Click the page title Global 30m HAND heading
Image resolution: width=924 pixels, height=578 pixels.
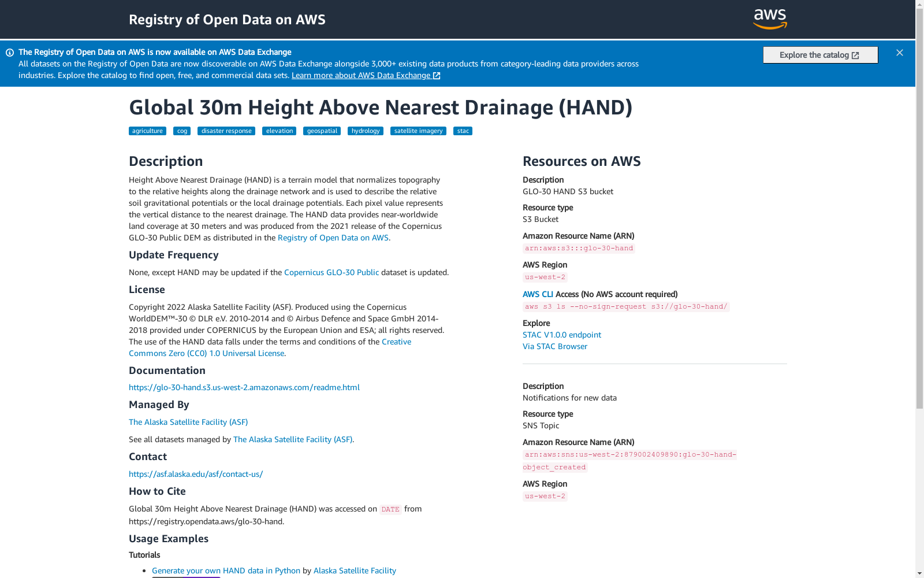click(381, 108)
